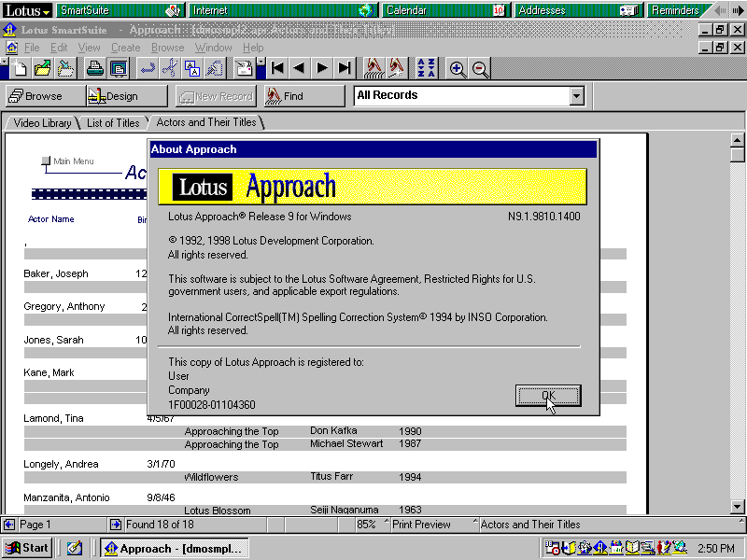Screen dimensions: 747x560
Task: Go to the previous record
Action: 299,68
